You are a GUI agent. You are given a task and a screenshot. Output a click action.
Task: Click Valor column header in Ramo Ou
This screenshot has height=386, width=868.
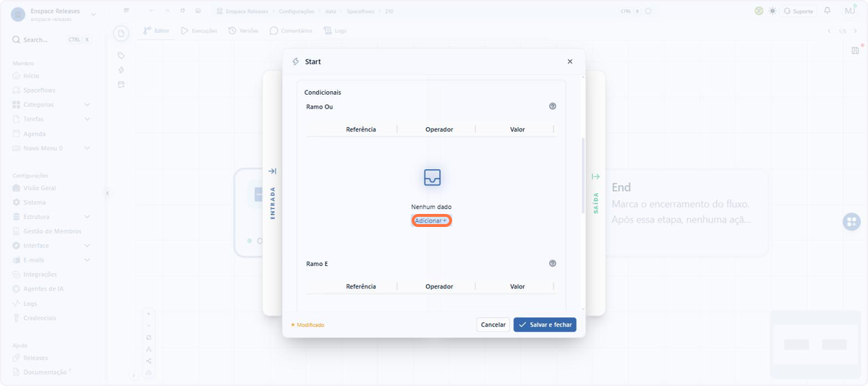(x=517, y=129)
